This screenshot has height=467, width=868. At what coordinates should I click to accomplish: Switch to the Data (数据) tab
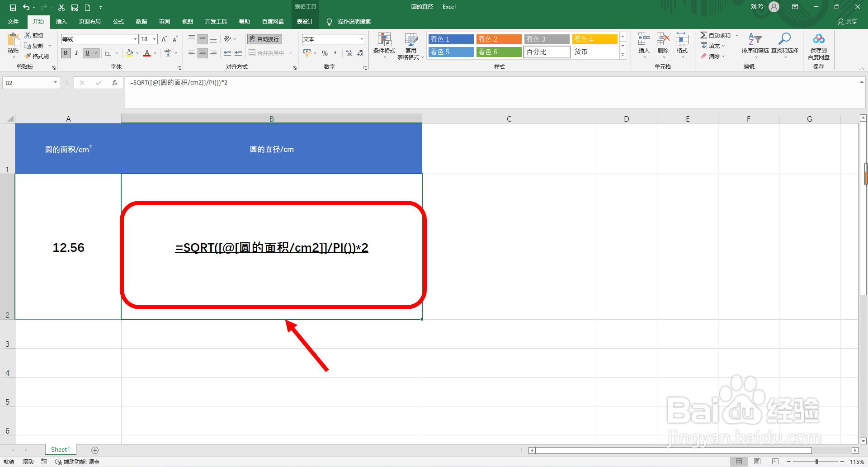coord(142,21)
